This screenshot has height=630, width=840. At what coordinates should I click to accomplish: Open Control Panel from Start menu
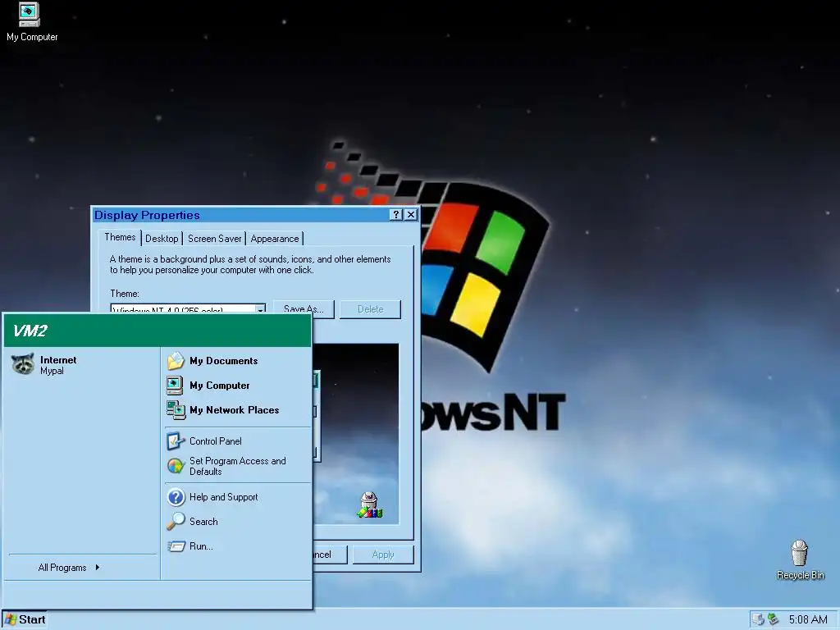[204, 441]
